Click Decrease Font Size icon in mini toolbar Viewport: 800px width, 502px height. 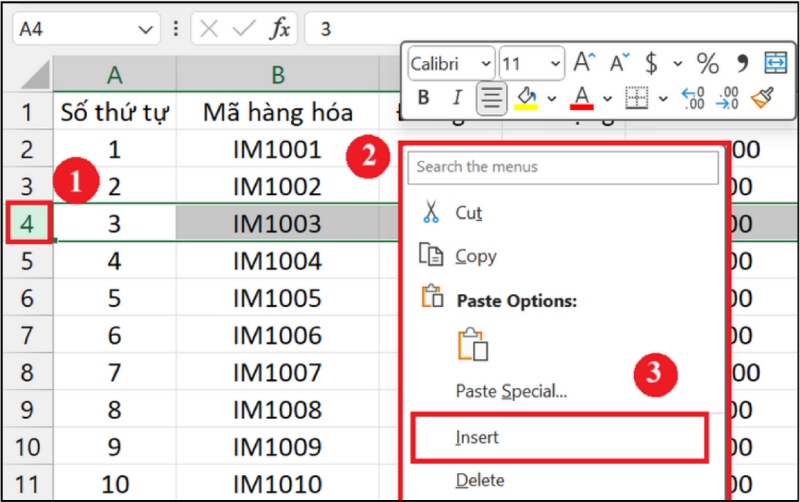tap(619, 63)
